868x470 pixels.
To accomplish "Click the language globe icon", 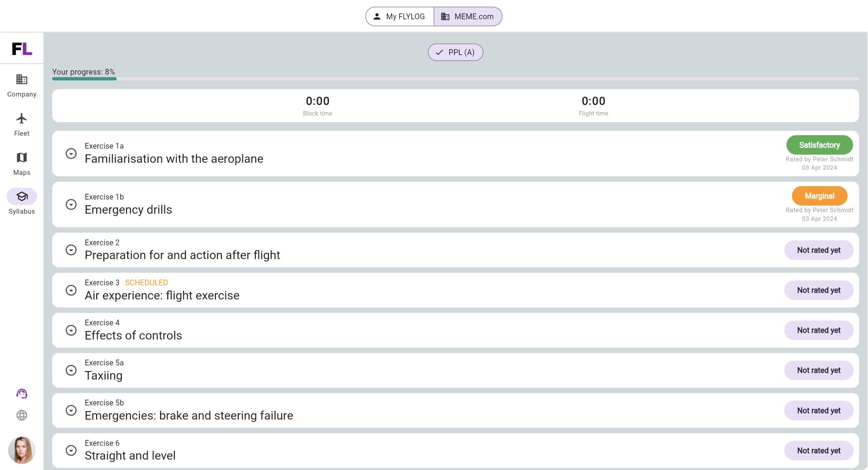I will 22,415.
